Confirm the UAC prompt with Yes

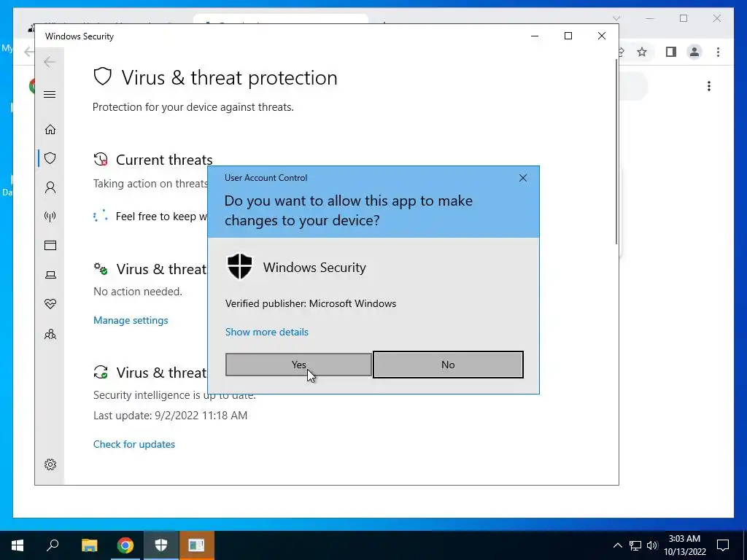click(x=298, y=365)
